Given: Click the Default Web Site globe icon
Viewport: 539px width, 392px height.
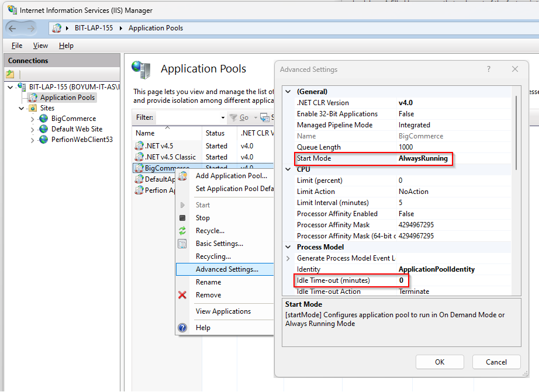Looking at the screenshot, I should (43, 129).
